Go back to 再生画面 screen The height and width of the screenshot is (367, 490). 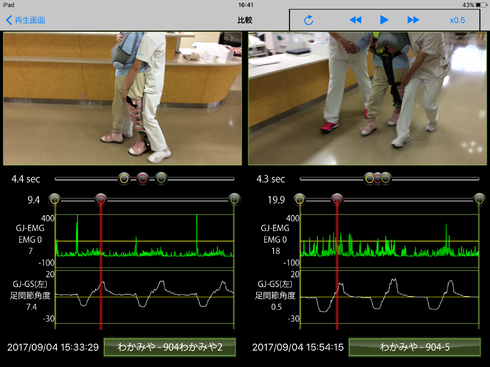tap(26, 20)
